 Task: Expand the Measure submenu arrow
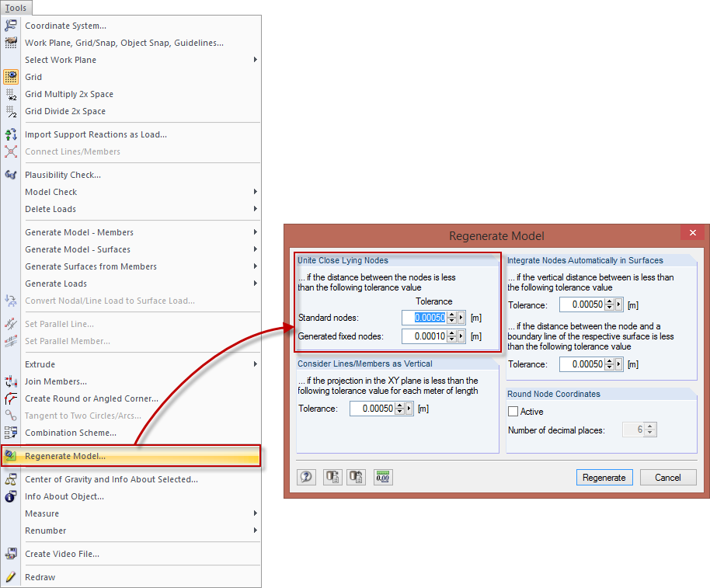coord(256,513)
